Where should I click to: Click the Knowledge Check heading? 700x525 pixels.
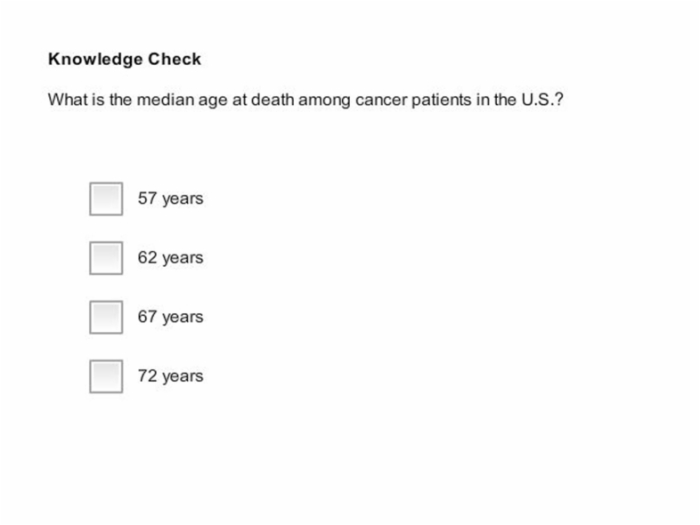coord(125,59)
